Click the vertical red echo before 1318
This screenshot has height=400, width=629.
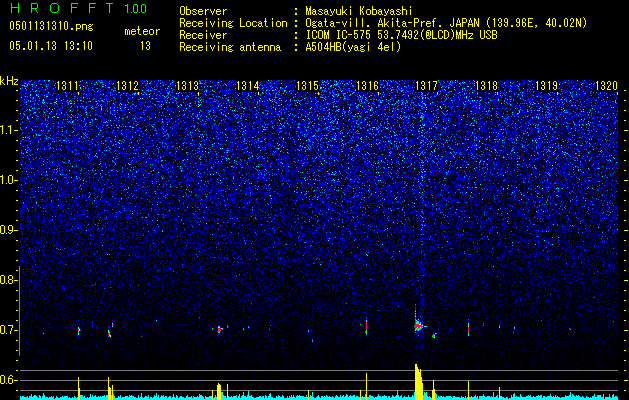click(x=468, y=327)
